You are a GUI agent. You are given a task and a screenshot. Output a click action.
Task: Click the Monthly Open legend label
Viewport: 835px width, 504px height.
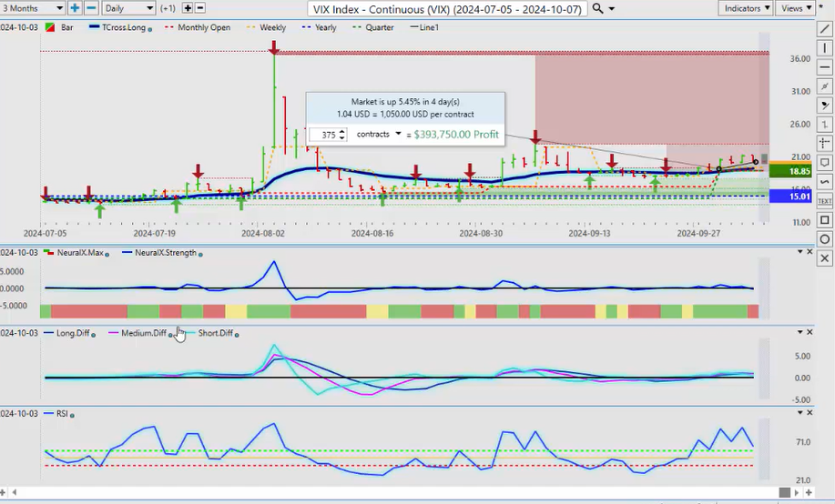tap(204, 27)
